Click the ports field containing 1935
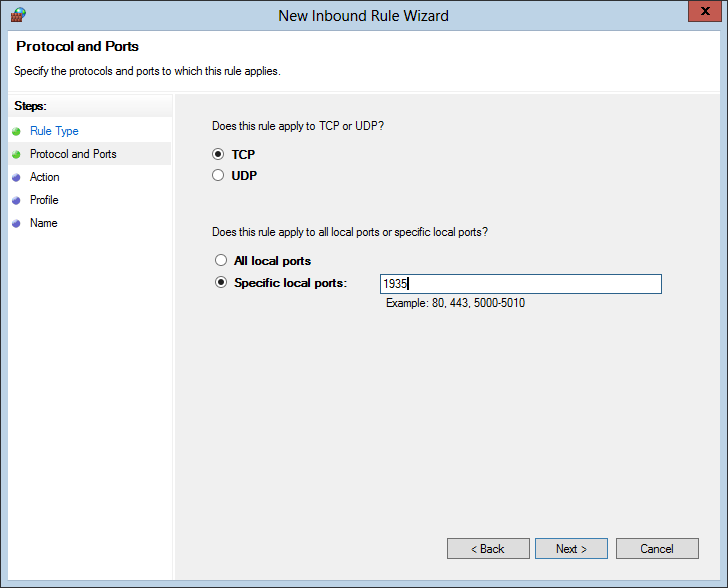The height and width of the screenshot is (588, 728). point(521,284)
